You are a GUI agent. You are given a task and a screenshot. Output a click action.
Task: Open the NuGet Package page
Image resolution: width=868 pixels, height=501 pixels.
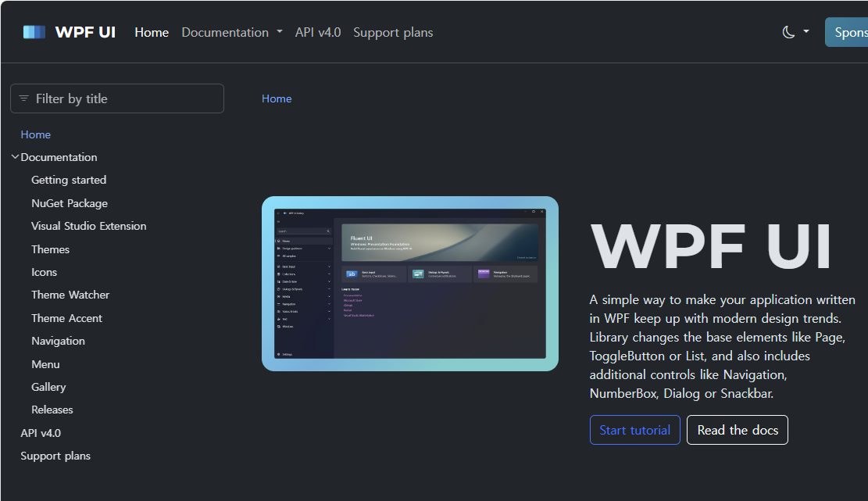[x=70, y=203]
